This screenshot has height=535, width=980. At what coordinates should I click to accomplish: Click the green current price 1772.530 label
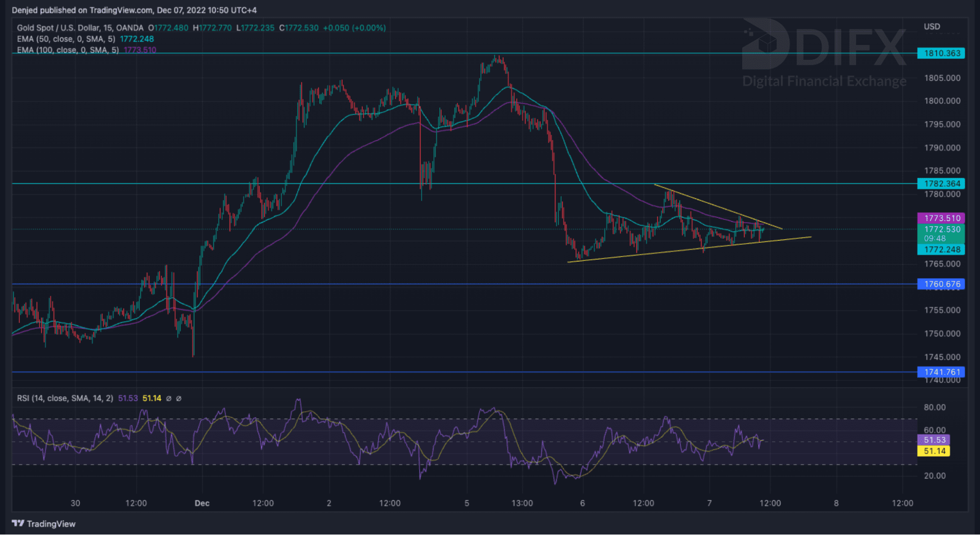tap(941, 229)
